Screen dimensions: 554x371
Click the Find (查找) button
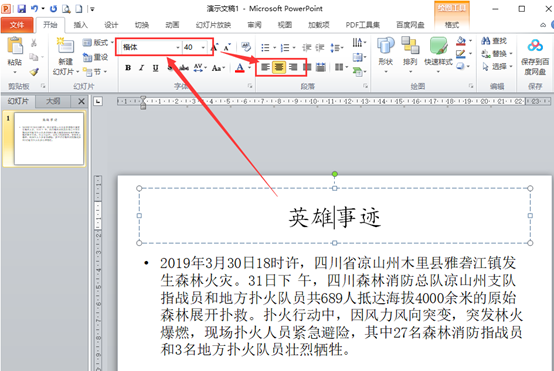tap(494, 41)
